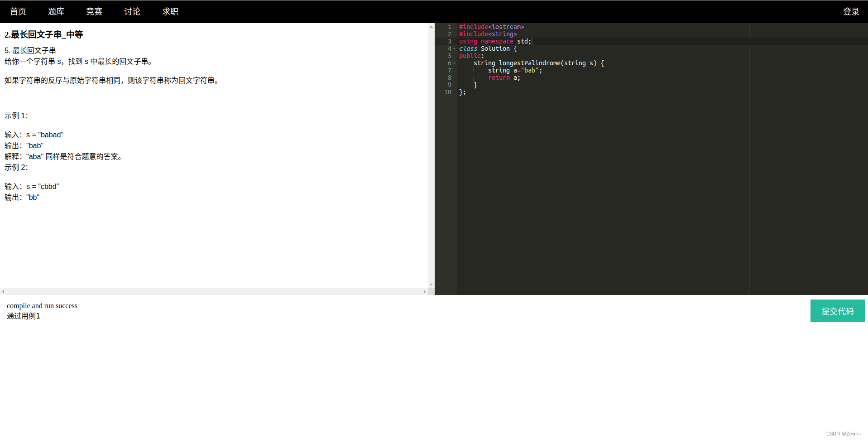Click the problem title 2.最长回文子串_中等
Image resolution: width=868 pixels, height=440 pixels.
[x=43, y=34]
